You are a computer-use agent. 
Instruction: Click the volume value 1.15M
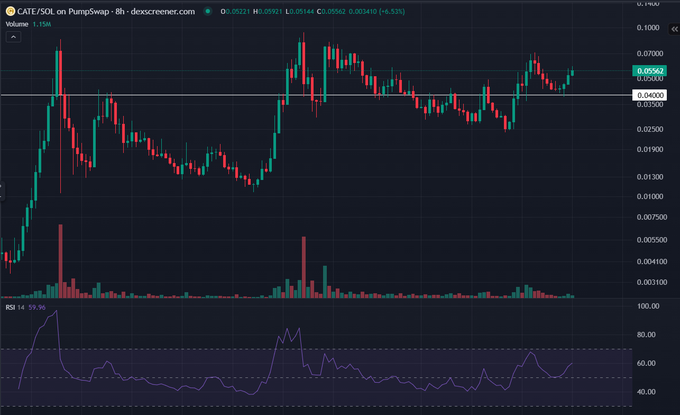point(42,24)
